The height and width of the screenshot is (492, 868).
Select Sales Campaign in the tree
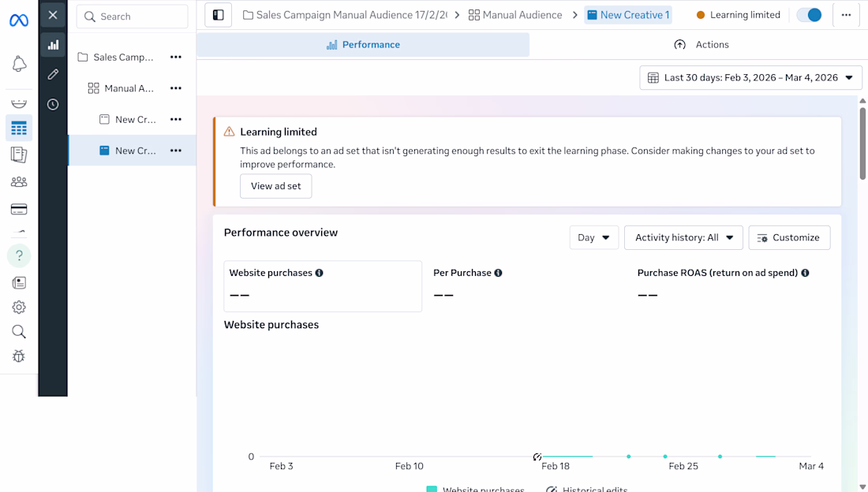pyautogui.click(x=123, y=57)
